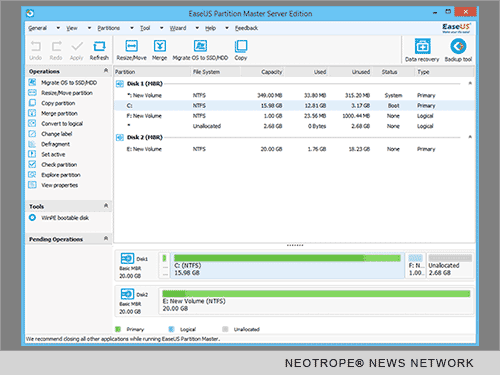The width and height of the screenshot is (500, 375).
Task: Click the EaseUS logo
Action: [456, 28]
